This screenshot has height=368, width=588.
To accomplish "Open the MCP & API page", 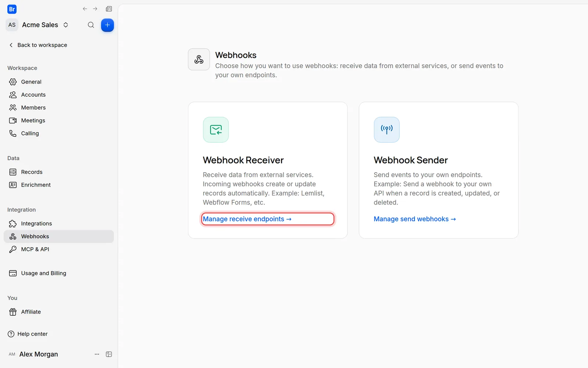I will tap(59, 249).
